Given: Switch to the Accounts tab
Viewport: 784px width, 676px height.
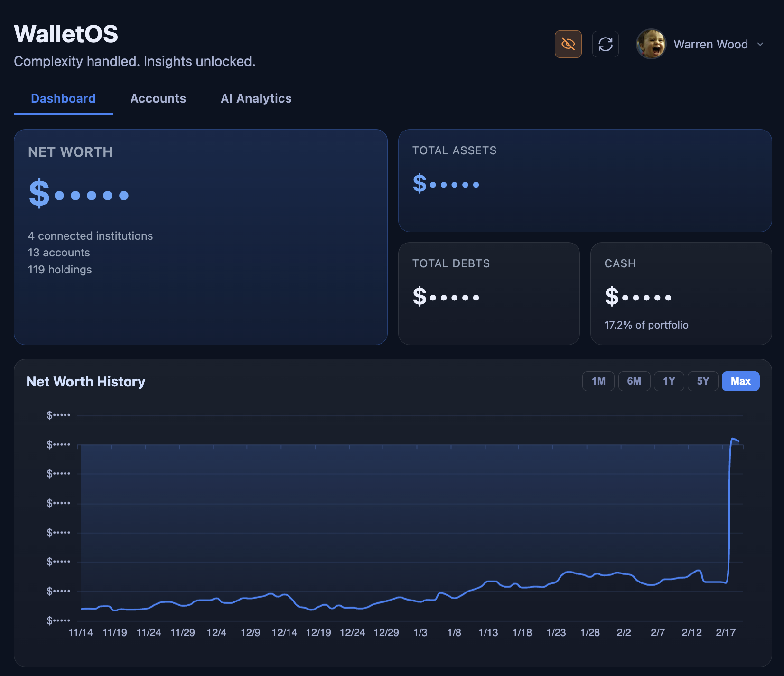Looking at the screenshot, I should coord(158,98).
